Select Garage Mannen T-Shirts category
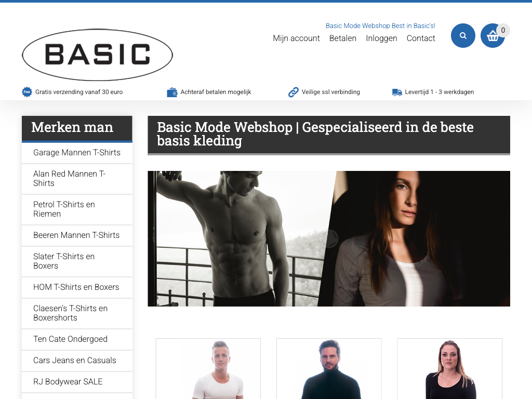Screen dimensions: 532x399 tap(77, 153)
